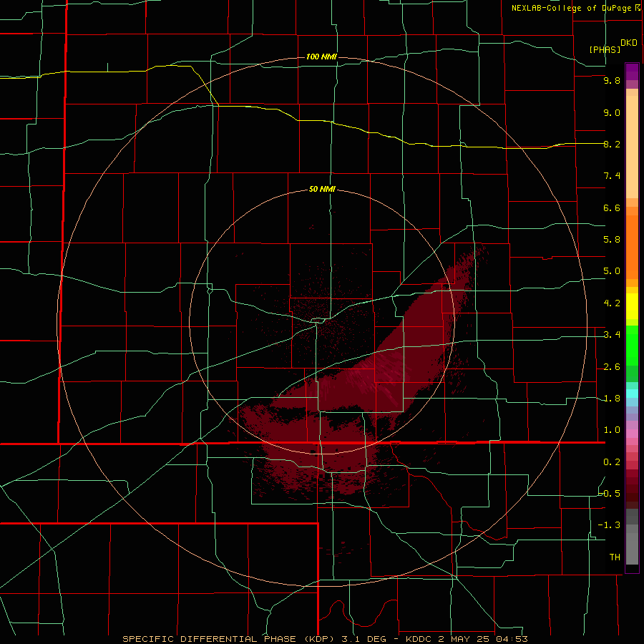Click the 5.8 scale value
Screen dimensions: 644x644
tap(612, 240)
